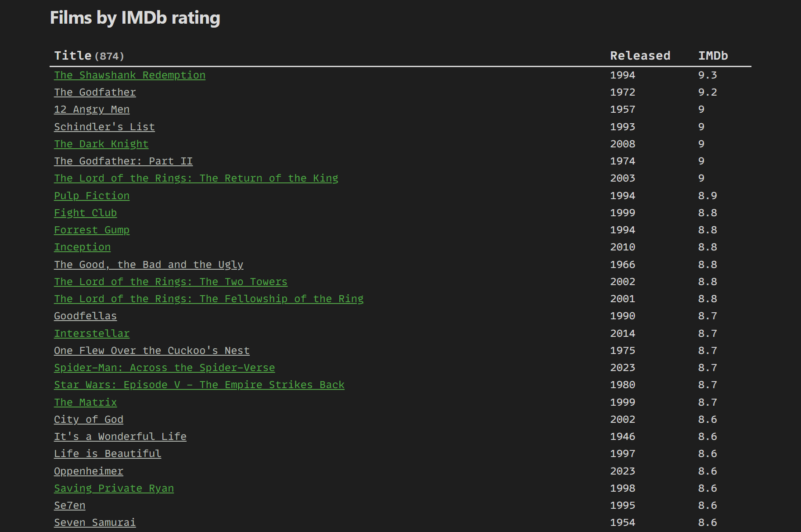This screenshot has height=532, width=801.
Task: Click the Goodfellas link
Action: [x=86, y=316]
